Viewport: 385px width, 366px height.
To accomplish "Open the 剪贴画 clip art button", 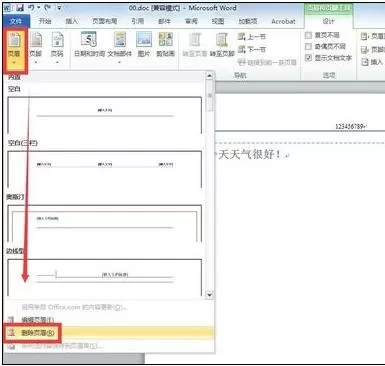I will (166, 44).
